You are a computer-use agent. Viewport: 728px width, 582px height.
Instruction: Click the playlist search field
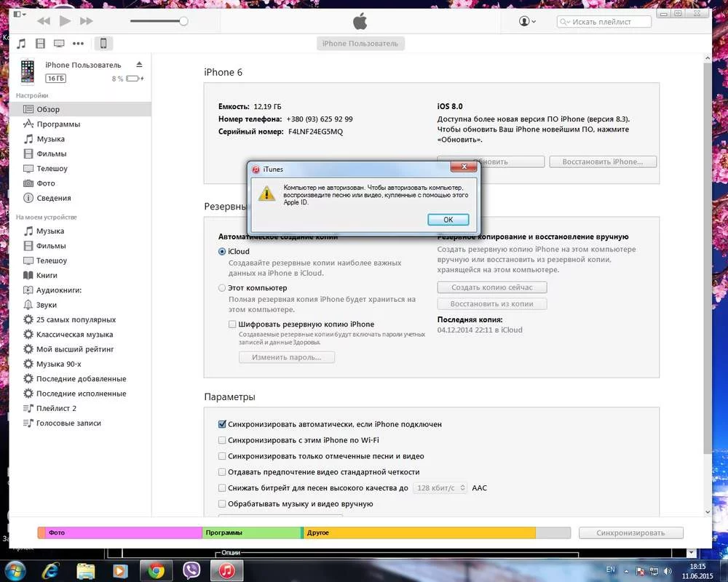coord(604,22)
